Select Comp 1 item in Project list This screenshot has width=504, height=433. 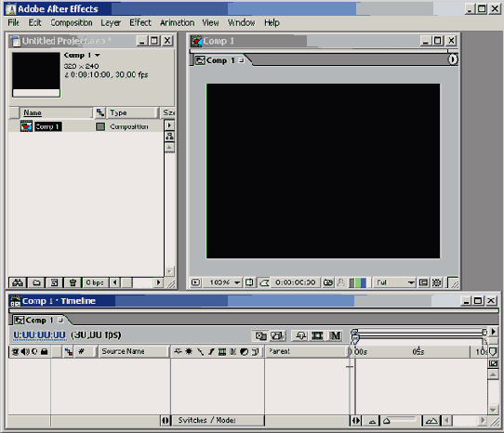tap(47, 126)
